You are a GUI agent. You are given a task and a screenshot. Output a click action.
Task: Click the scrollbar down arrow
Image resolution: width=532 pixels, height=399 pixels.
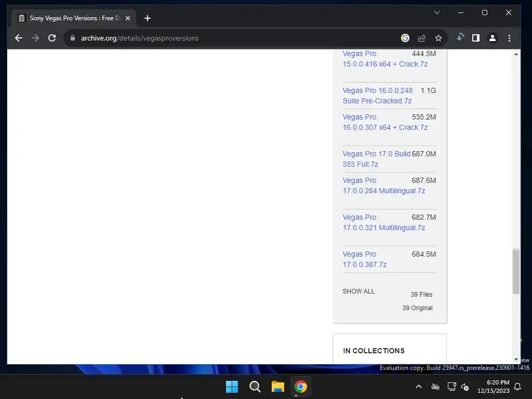pos(516,360)
